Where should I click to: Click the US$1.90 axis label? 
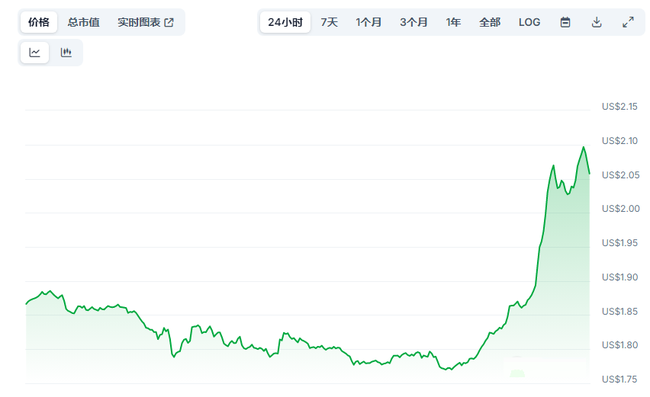619,277
